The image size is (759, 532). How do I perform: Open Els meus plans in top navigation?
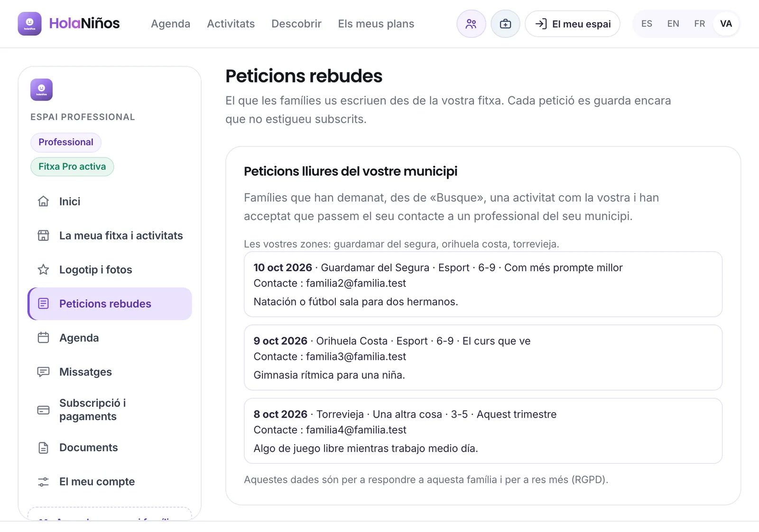pyautogui.click(x=376, y=24)
